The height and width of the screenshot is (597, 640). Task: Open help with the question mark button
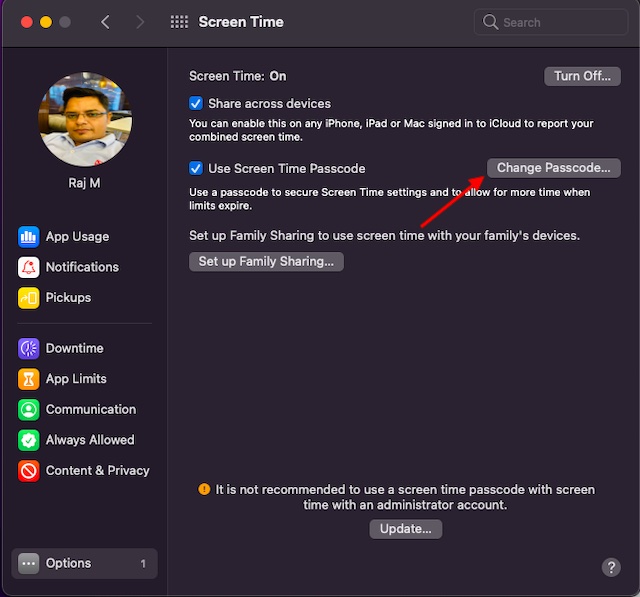611,567
